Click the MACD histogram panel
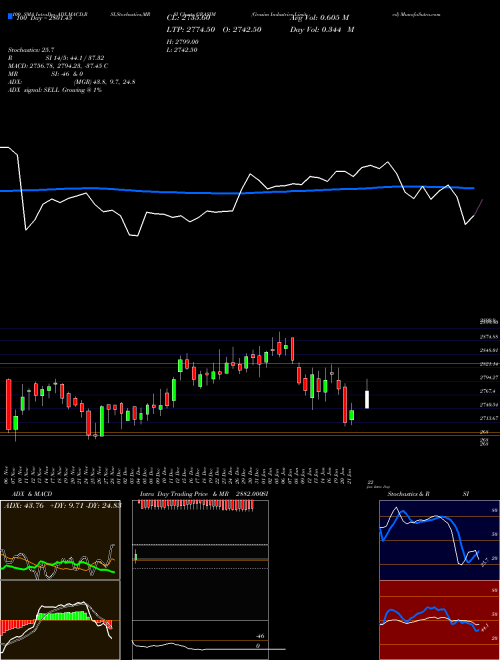The width and height of the screenshot is (500, 660). click(60, 620)
